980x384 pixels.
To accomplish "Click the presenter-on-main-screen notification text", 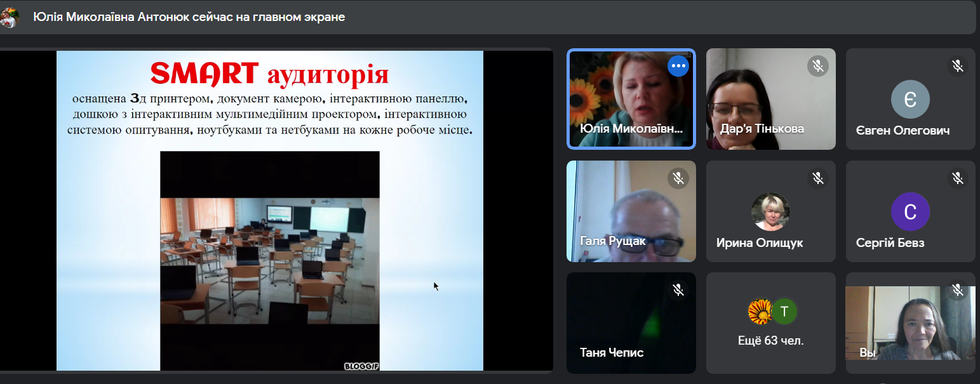I will [189, 17].
